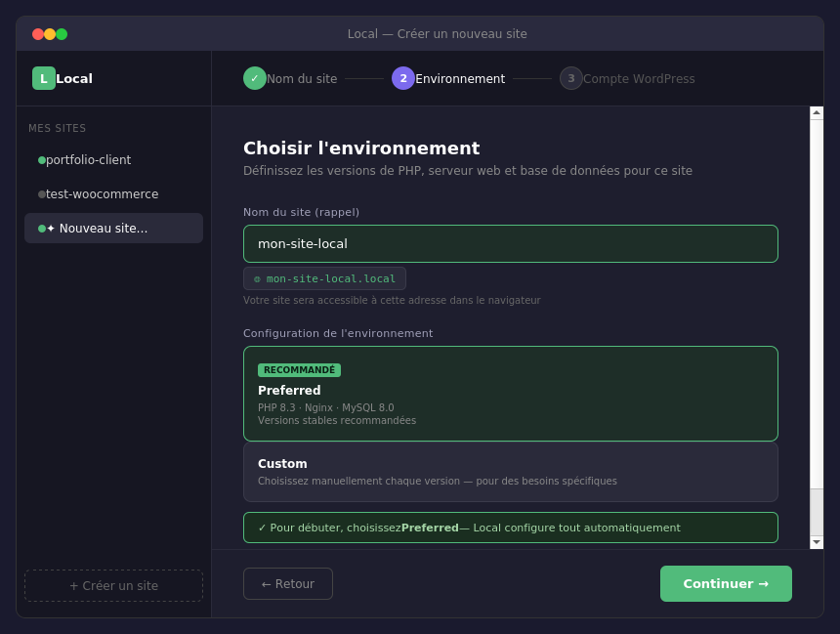
Task: Click the window title 'Local — Créer un nouveau site'
Action: click(438, 34)
